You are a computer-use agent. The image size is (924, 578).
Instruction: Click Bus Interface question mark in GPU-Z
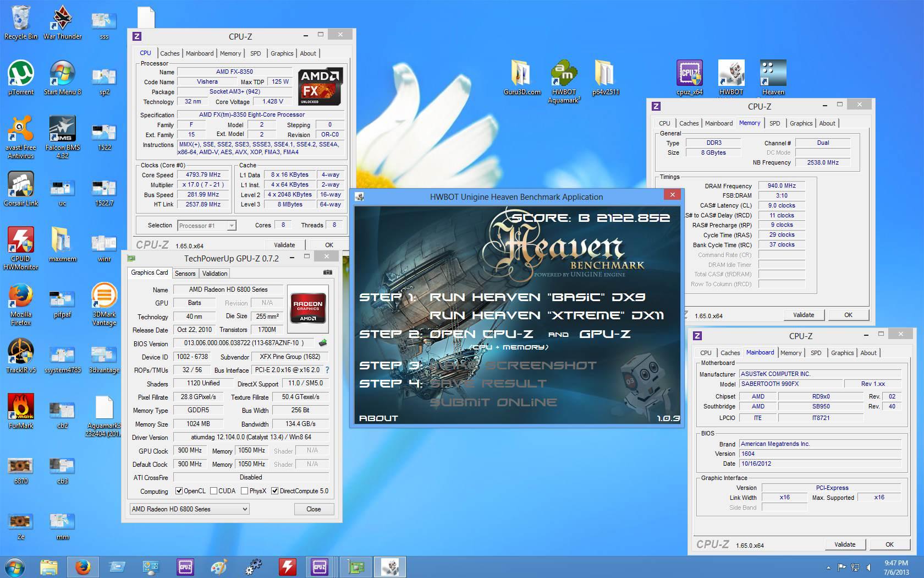coord(327,370)
